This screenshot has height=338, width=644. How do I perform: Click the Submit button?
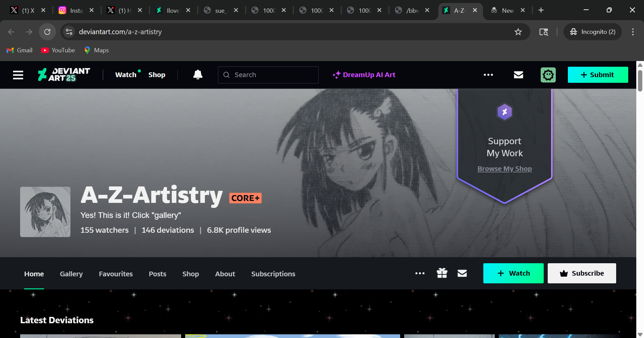[598, 75]
